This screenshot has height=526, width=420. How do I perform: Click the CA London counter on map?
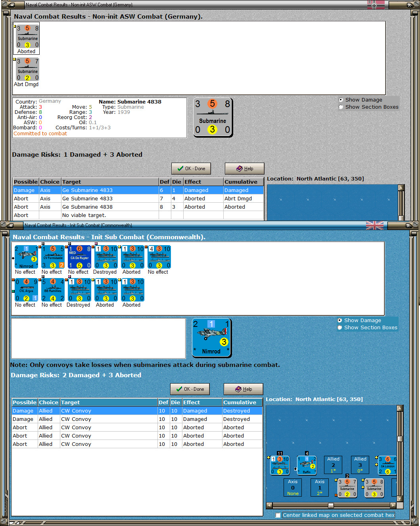click(x=387, y=465)
